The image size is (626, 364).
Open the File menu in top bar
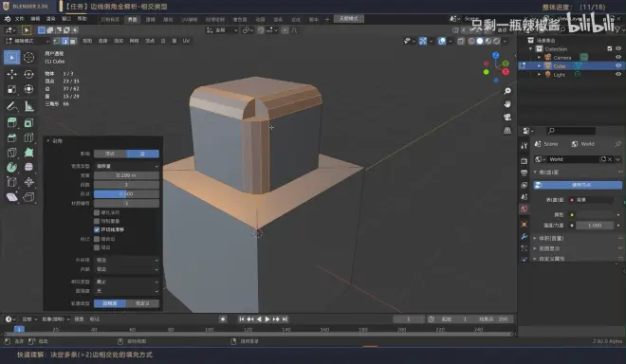pos(19,19)
